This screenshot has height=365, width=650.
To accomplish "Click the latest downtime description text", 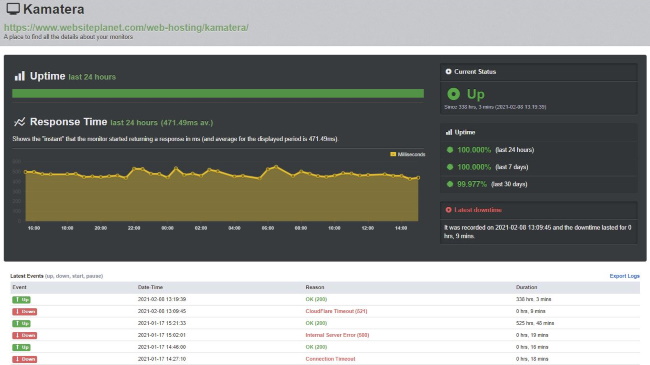I will click(x=538, y=231).
